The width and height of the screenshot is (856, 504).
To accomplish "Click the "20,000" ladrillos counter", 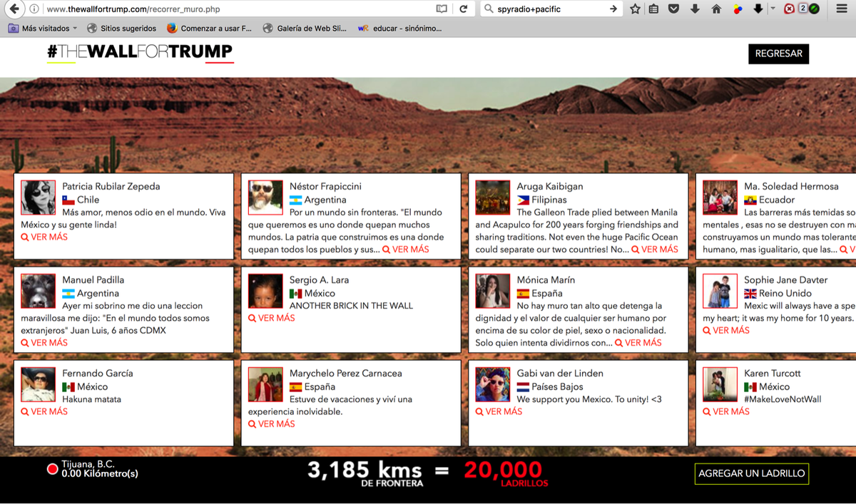I will 503,470.
